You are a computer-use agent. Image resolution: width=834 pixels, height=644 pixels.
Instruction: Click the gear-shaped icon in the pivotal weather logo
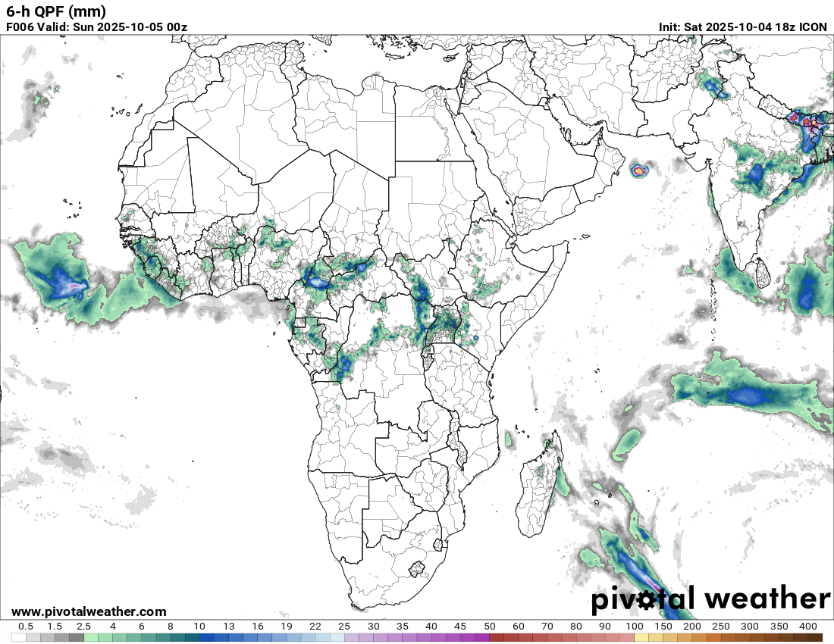click(x=646, y=601)
